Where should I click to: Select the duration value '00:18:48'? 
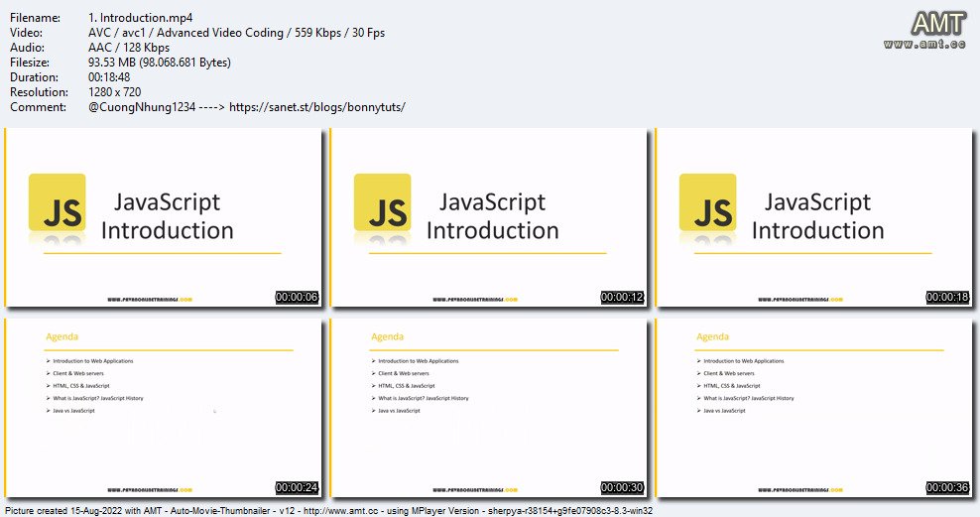(x=109, y=77)
